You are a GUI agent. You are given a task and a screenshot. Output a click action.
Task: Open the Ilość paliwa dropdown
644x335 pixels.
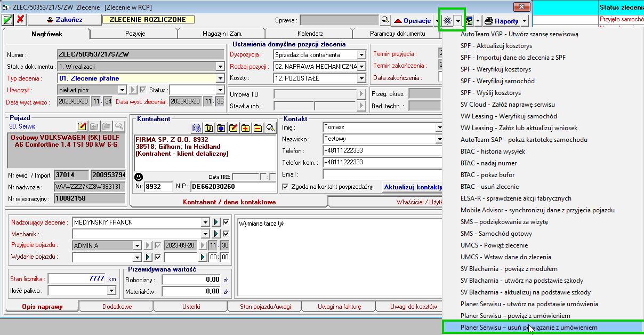point(111,290)
